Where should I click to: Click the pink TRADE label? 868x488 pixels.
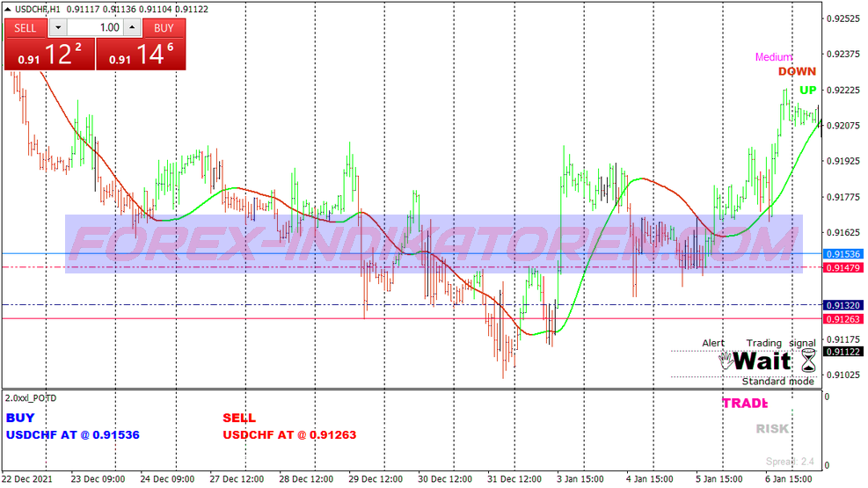[745, 404]
